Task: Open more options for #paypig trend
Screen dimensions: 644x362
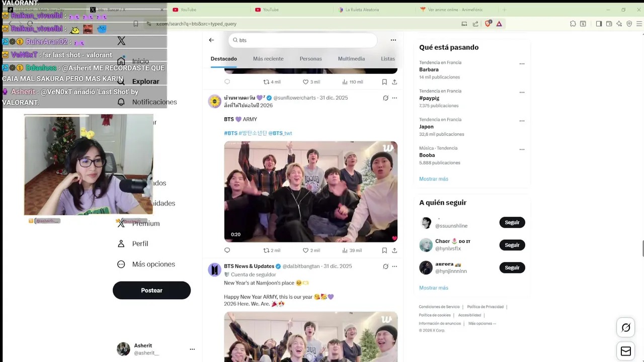Action: (x=522, y=93)
